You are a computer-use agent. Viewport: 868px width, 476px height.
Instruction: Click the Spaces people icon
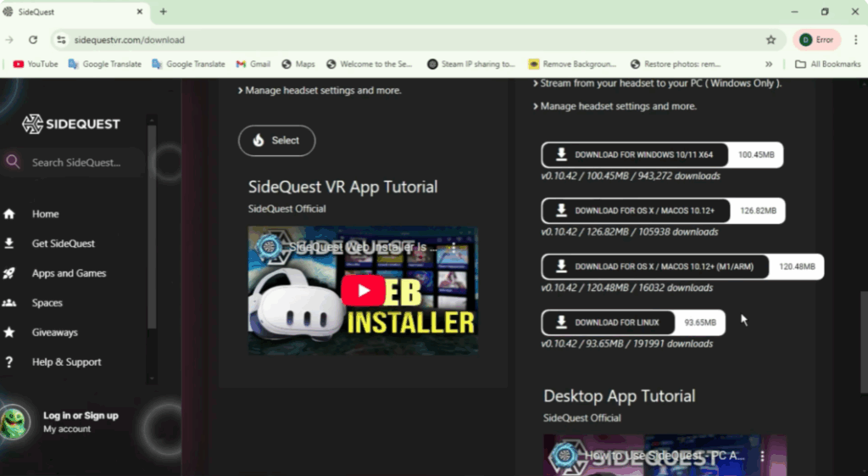click(x=9, y=303)
